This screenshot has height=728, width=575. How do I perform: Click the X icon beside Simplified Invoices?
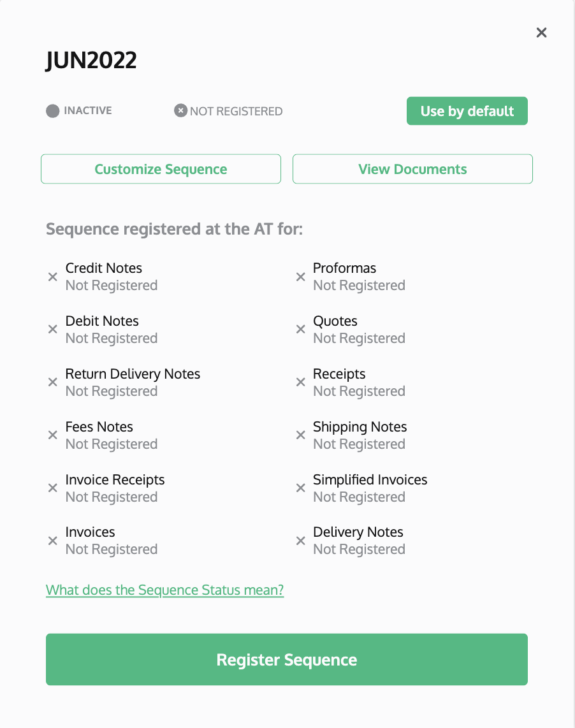tap(301, 488)
